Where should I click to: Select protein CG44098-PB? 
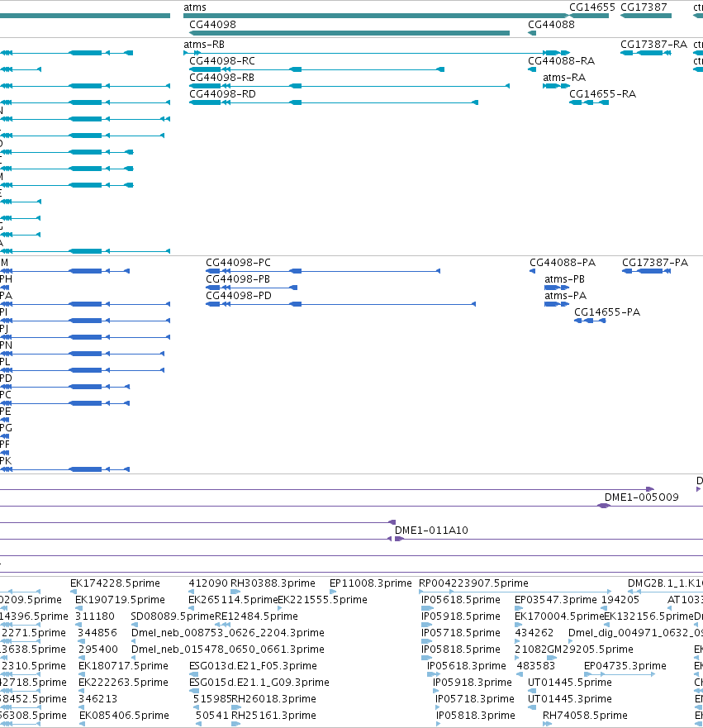coord(251,288)
